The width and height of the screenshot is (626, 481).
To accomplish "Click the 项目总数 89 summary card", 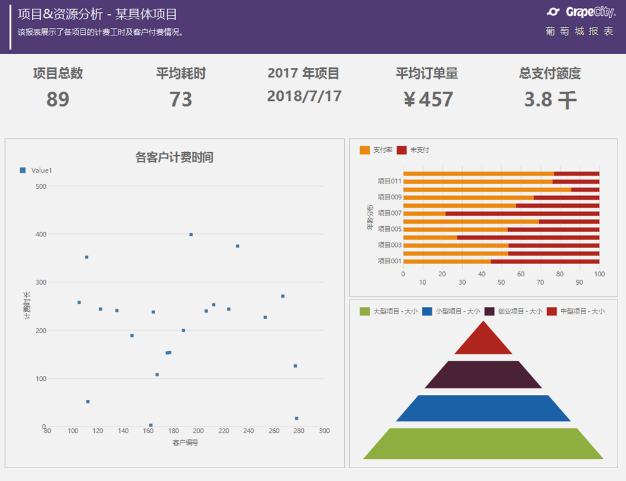I will [58, 88].
